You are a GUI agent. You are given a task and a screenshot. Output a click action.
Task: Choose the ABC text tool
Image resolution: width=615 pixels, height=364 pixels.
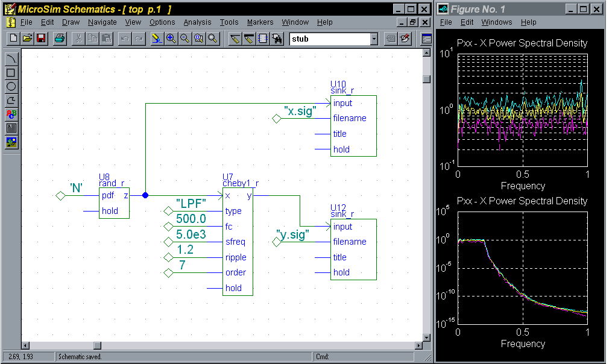click(11, 114)
